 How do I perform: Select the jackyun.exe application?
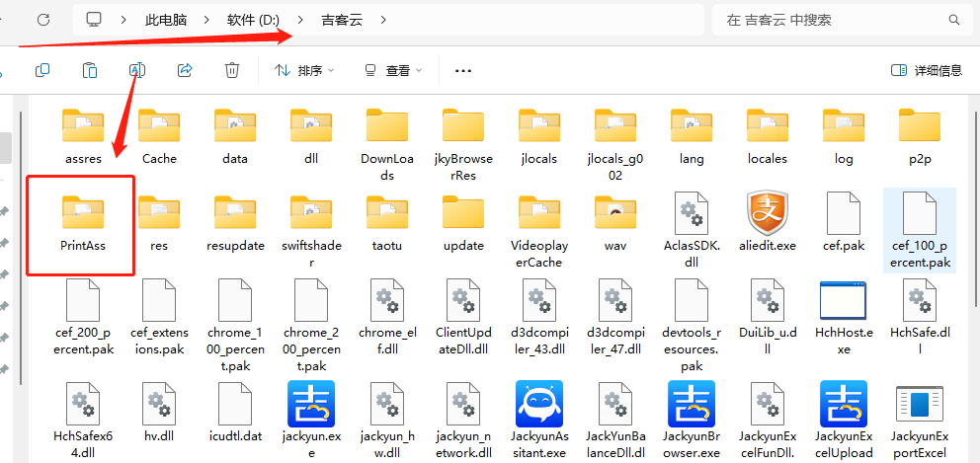pos(311,420)
